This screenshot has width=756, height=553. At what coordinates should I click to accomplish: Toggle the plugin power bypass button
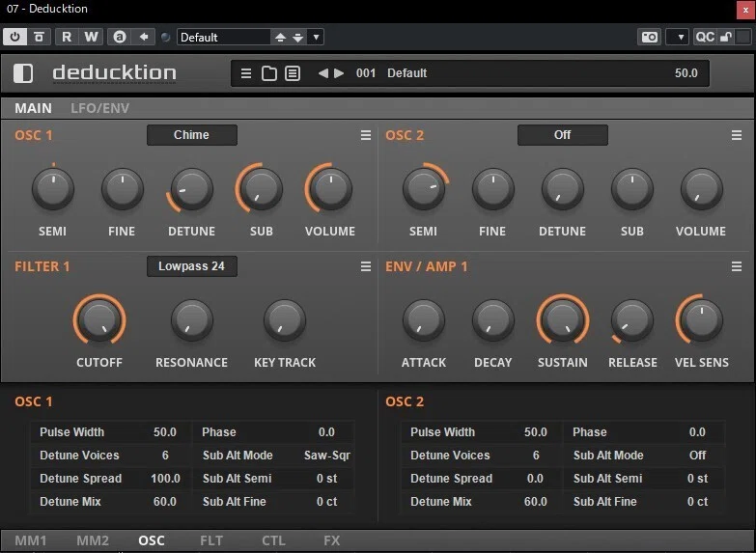[x=14, y=37]
